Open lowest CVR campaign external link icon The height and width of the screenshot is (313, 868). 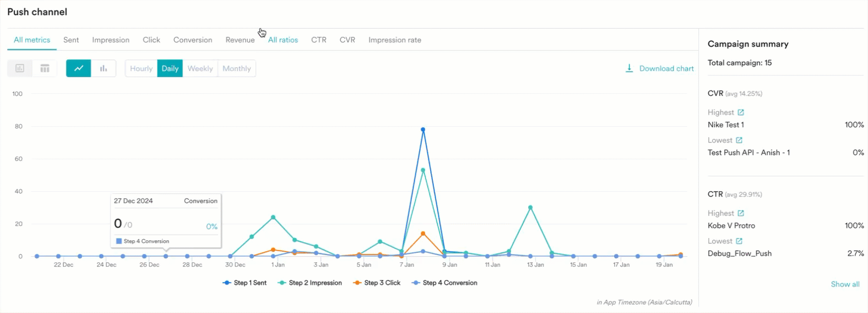click(739, 141)
